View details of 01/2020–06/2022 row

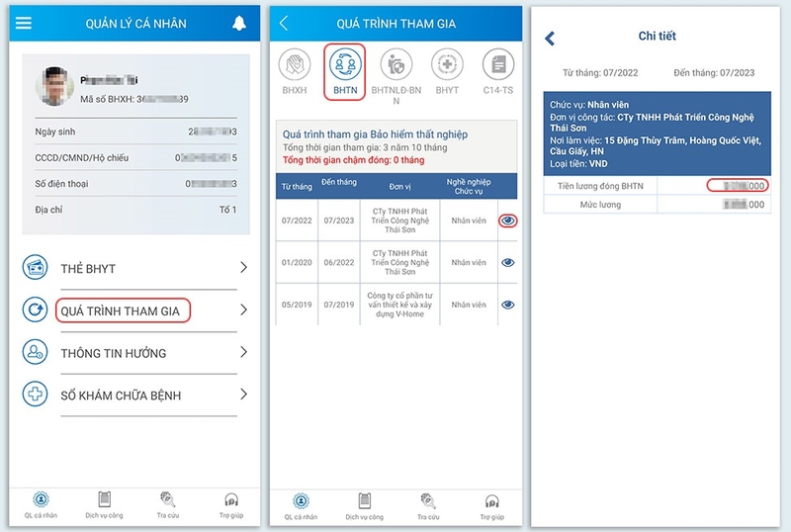pos(508,262)
